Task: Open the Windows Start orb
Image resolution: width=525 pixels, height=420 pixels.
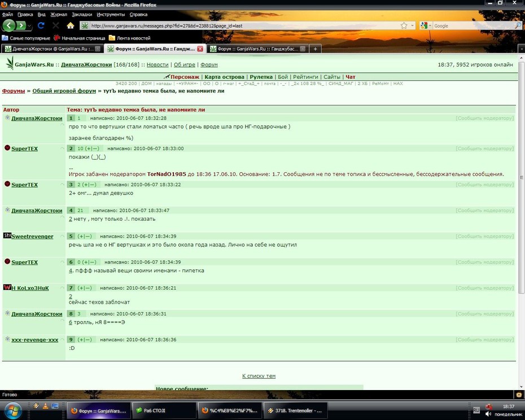Action: 14,410
